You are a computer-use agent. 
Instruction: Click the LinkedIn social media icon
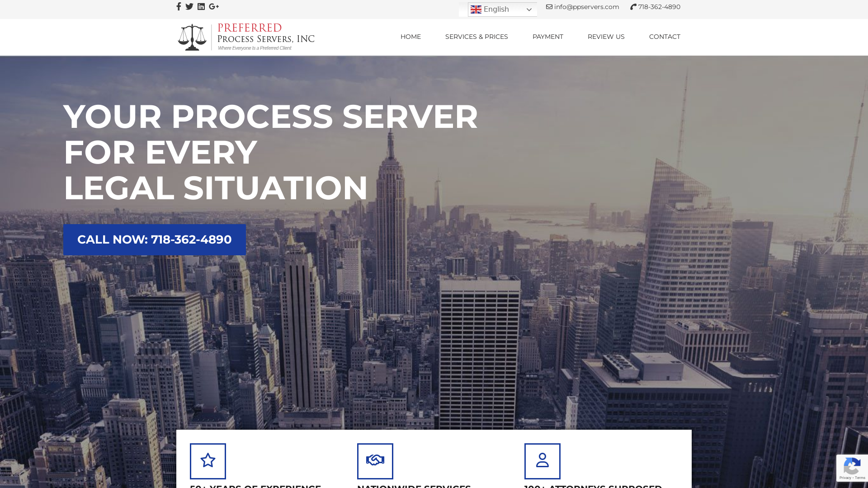click(201, 7)
